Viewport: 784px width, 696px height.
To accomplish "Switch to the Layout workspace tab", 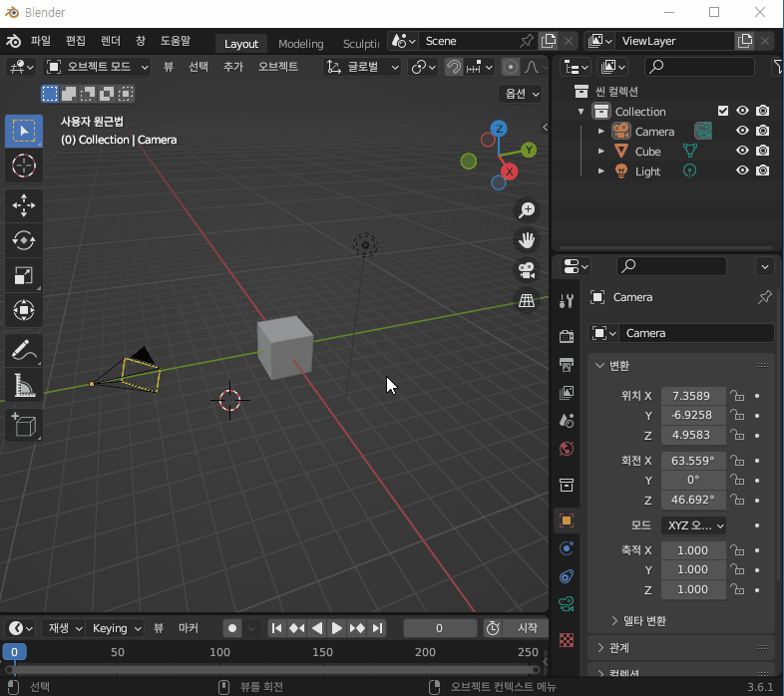I will 241,44.
